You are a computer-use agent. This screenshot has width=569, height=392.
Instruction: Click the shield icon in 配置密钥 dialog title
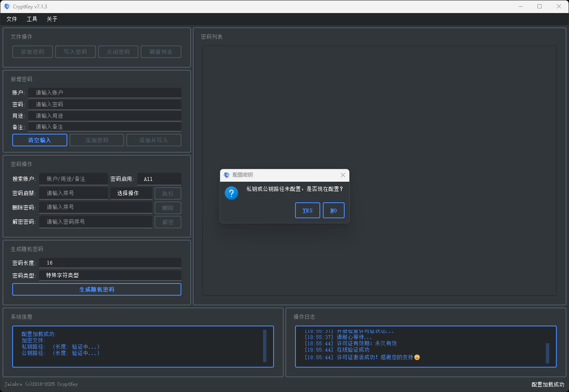click(x=227, y=175)
